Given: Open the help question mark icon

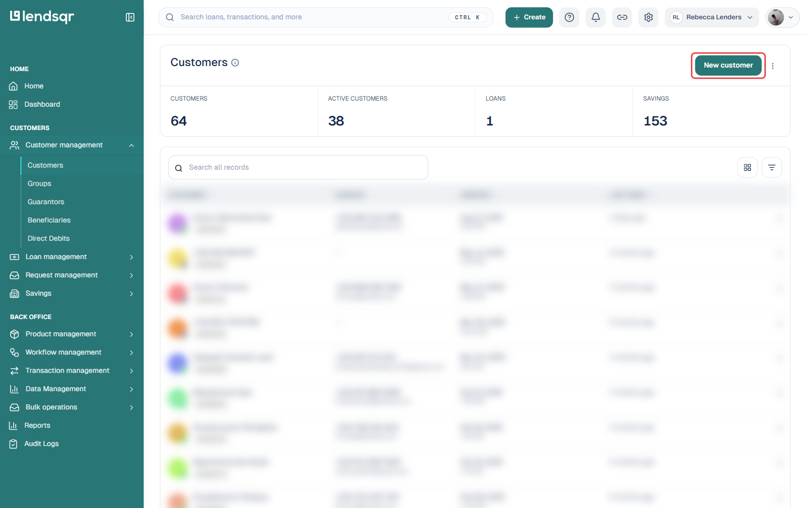Looking at the screenshot, I should (569, 17).
